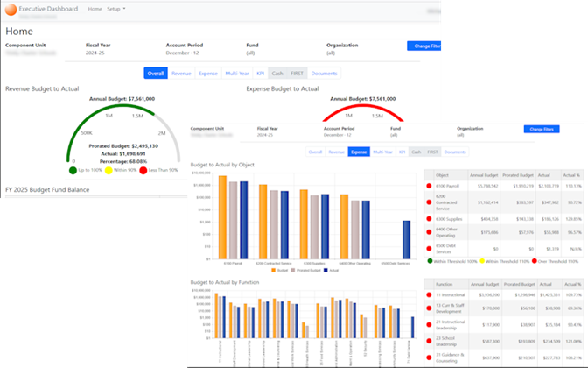Open KPI tab in the Expense view
The height and width of the screenshot is (368, 588).
tap(402, 152)
